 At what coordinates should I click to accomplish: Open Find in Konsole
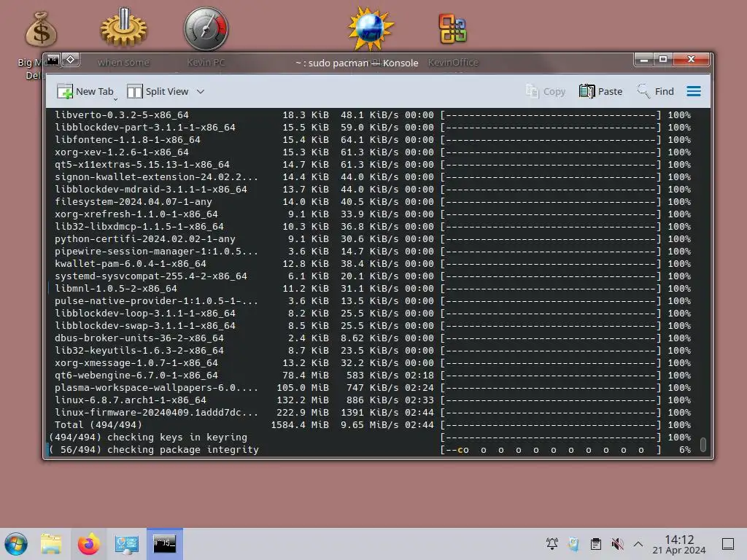[x=656, y=91]
